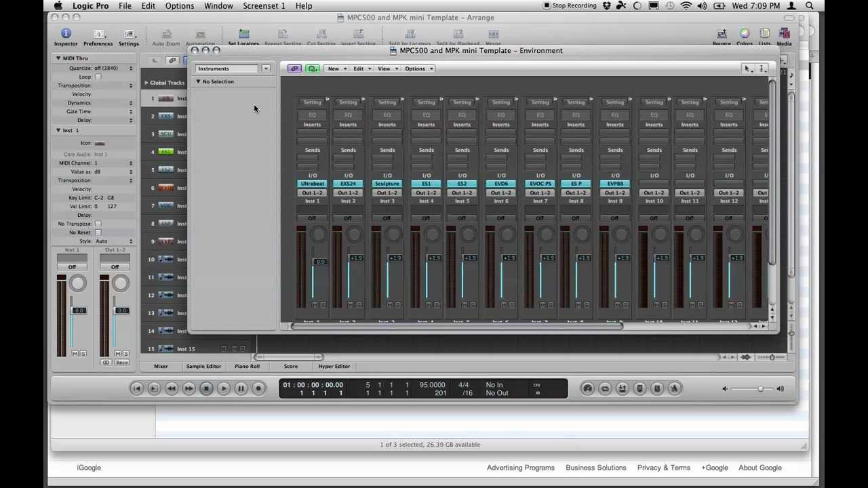This screenshot has width=868, height=488.
Task: Click the metronome button in transport bar
Action: [x=674, y=388]
